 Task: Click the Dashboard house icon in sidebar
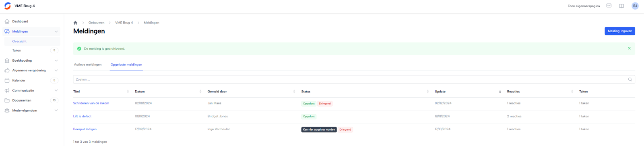tap(7, 21)
